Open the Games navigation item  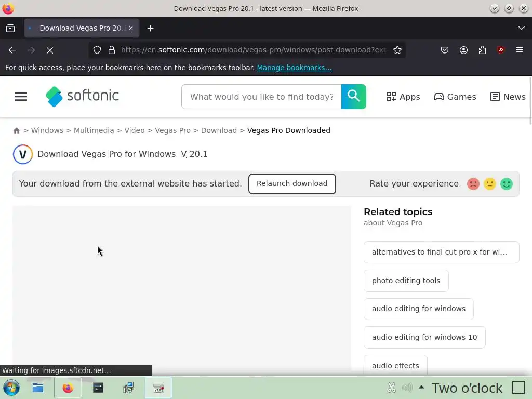(455, 97)
